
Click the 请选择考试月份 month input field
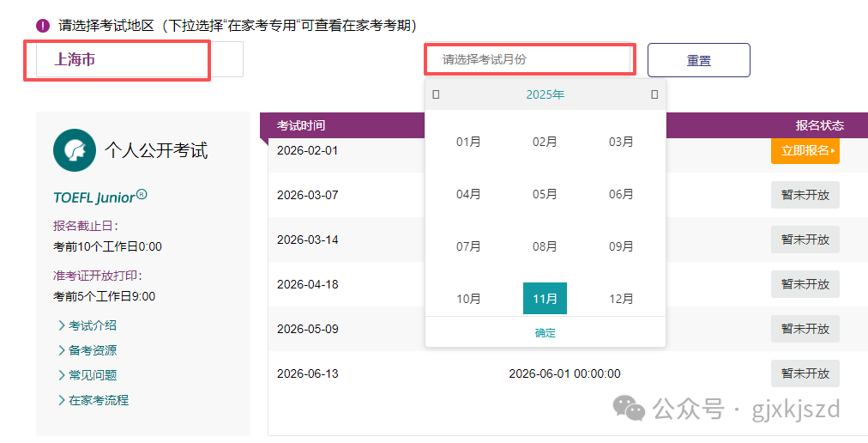click(x=529, y=60)
